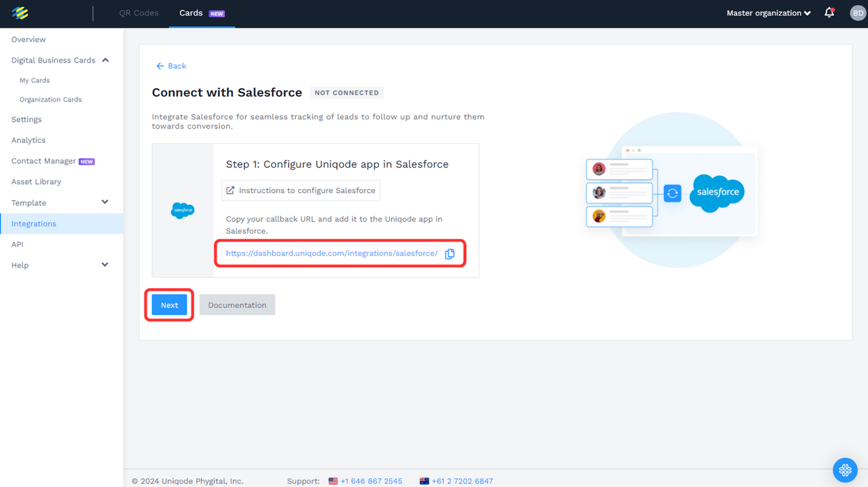Expand the Master organization dropdown

pos(769,13)
